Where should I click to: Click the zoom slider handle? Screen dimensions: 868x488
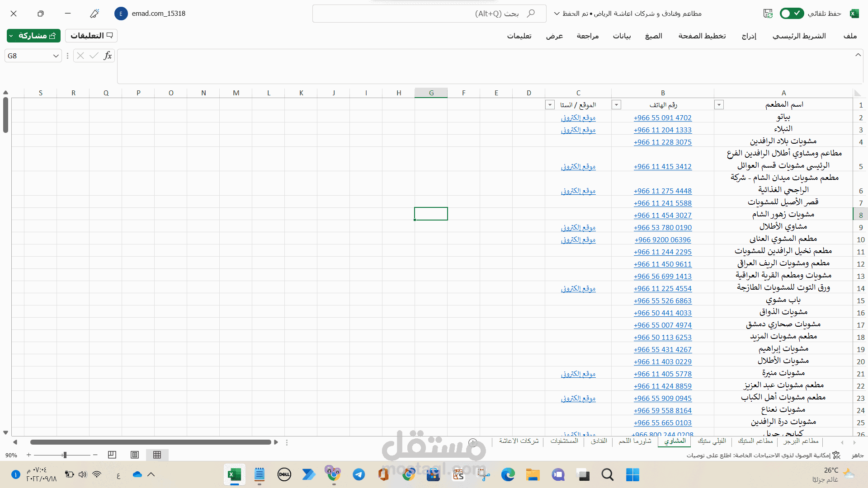coord(65,455)
